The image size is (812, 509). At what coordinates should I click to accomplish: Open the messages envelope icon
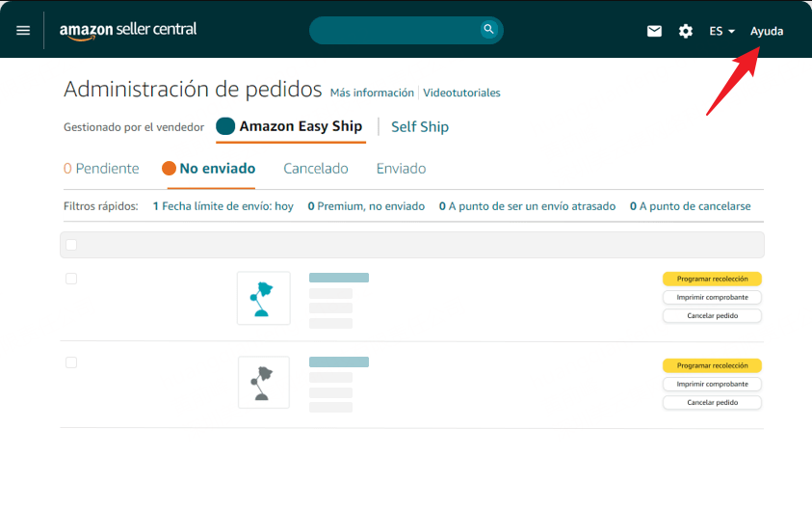[654, 31]
